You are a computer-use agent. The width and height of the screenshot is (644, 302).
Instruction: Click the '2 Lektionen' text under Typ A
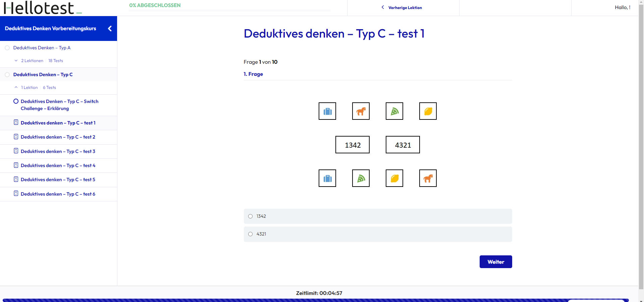tap(32, 61)
